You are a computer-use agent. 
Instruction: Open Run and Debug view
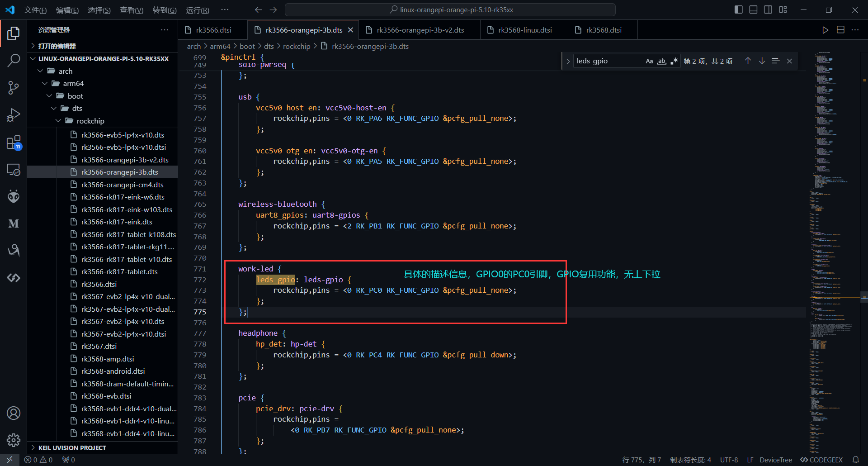point(14,115)
